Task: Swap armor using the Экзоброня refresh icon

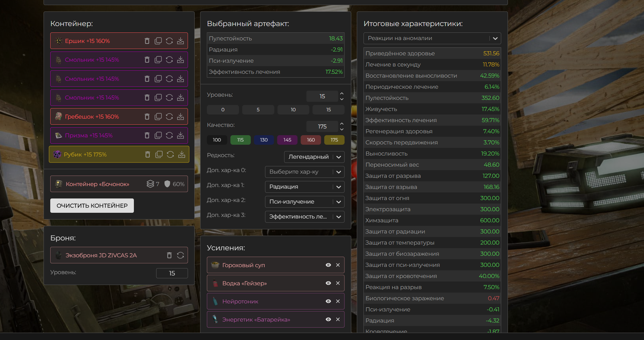Action: (x=180, y=255)
